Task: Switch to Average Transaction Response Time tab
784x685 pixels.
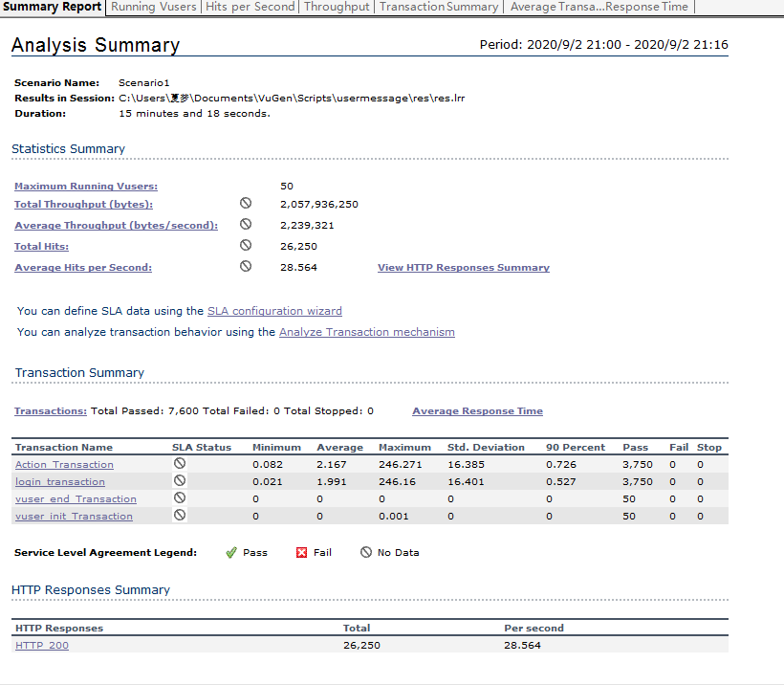Action: (599, 7)
